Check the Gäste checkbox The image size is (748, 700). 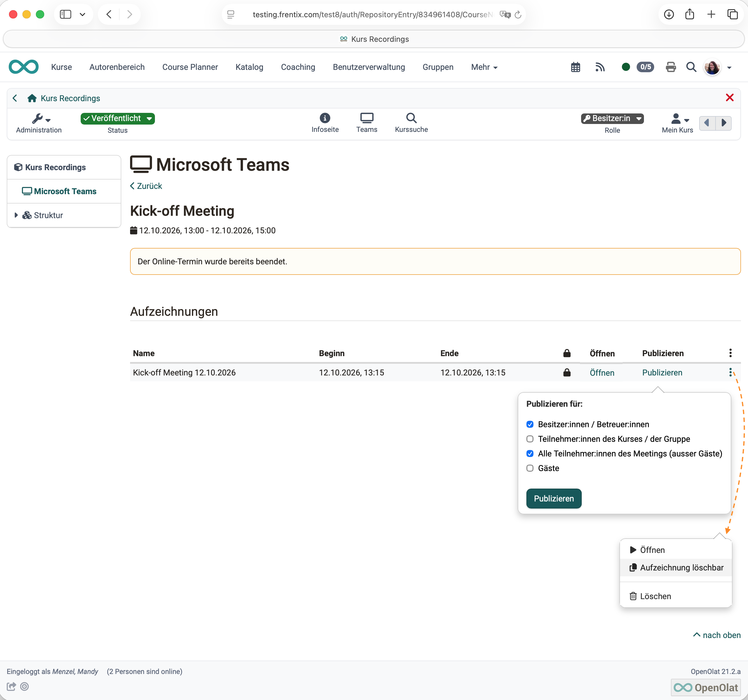tap(530, 468)
